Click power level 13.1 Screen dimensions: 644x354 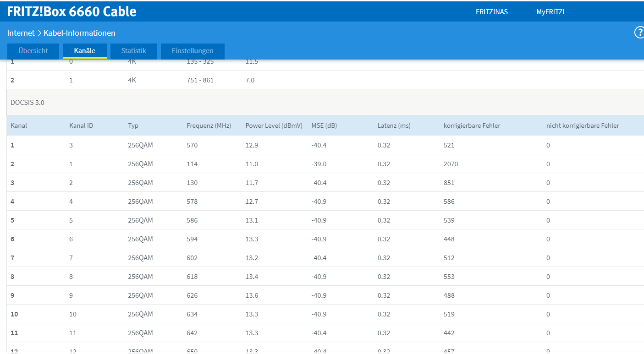[x=252, y=220]
